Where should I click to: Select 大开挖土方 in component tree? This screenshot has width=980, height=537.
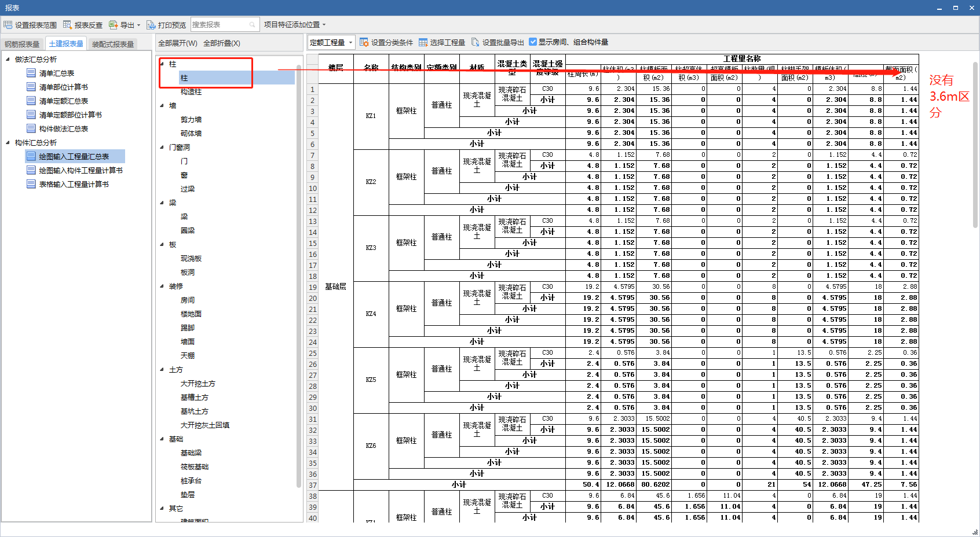pyautogui.click(x=198, y=384)
